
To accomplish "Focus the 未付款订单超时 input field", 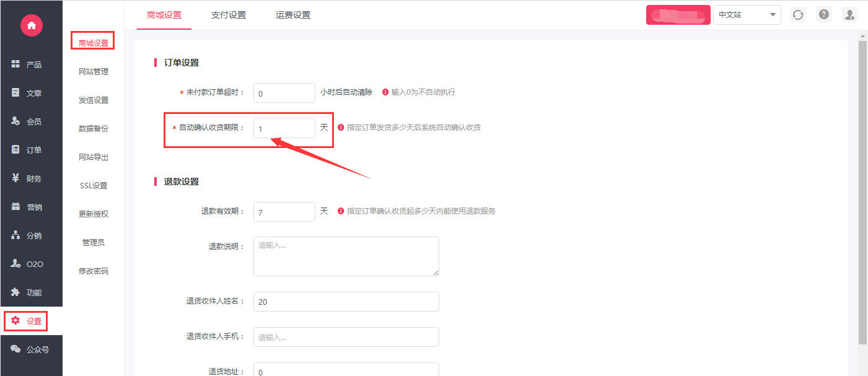I will pyautogui.click(x=284, y=93).
